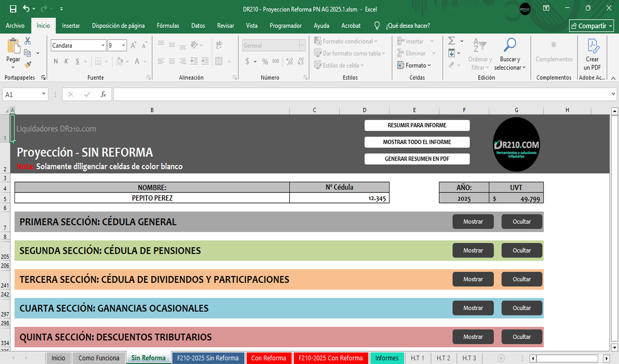Select the cell containing PEPITO PEREZ
This screenshot has width=619, height=364.
pyautogui.click(x=151, y=198)
